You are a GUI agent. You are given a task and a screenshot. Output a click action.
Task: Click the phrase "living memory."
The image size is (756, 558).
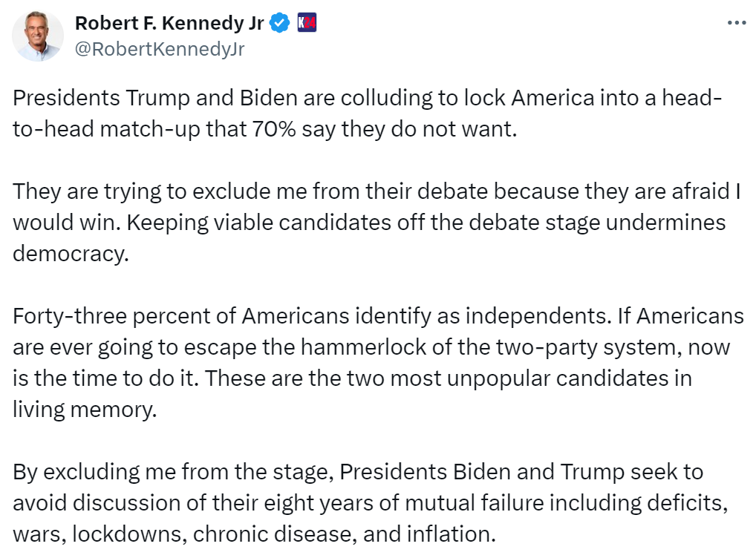click(85, 409)
